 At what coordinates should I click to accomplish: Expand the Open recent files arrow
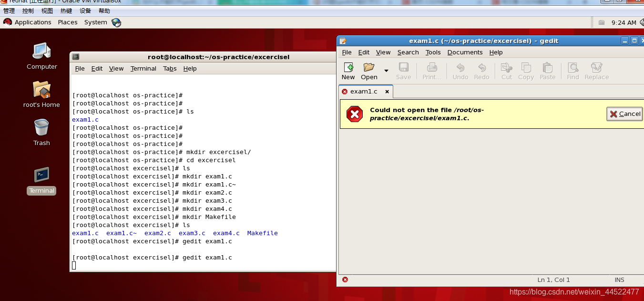click(386, 71)
